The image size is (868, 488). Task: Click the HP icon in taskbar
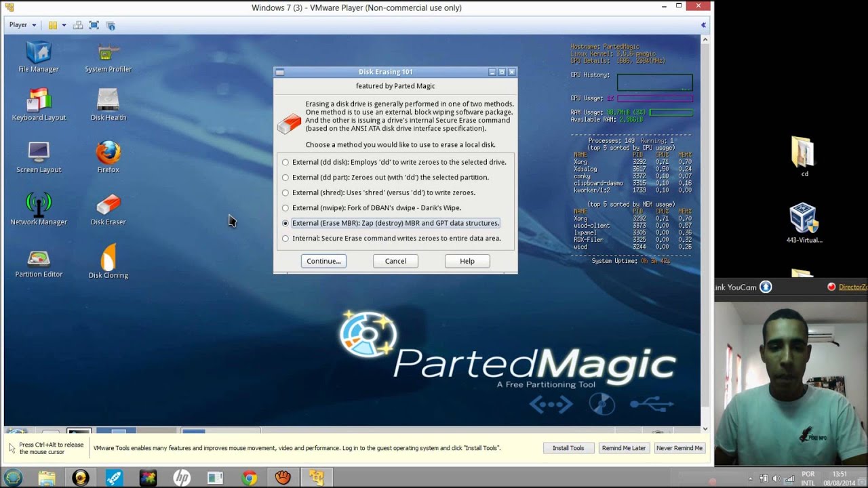[x=182, y=478]
